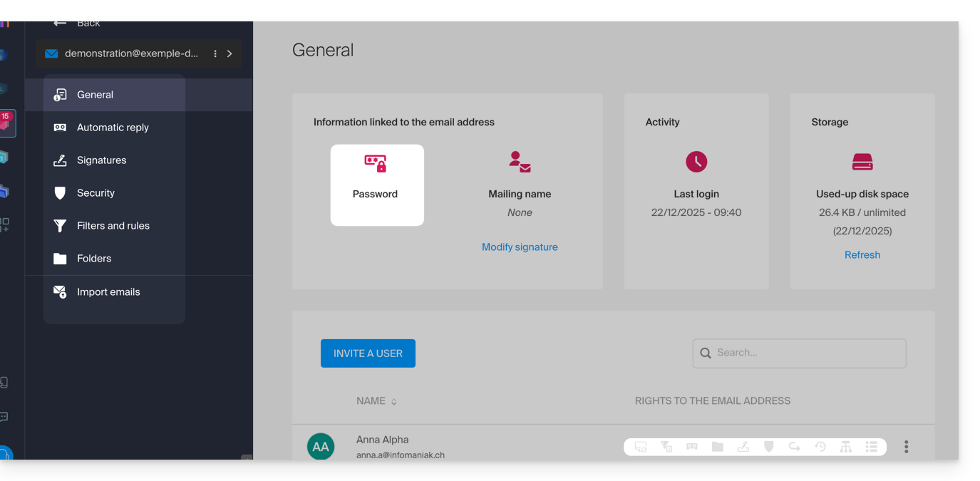
Task: Click the history clock rights icon for Anna Alpha
Action: coord(820,447)
